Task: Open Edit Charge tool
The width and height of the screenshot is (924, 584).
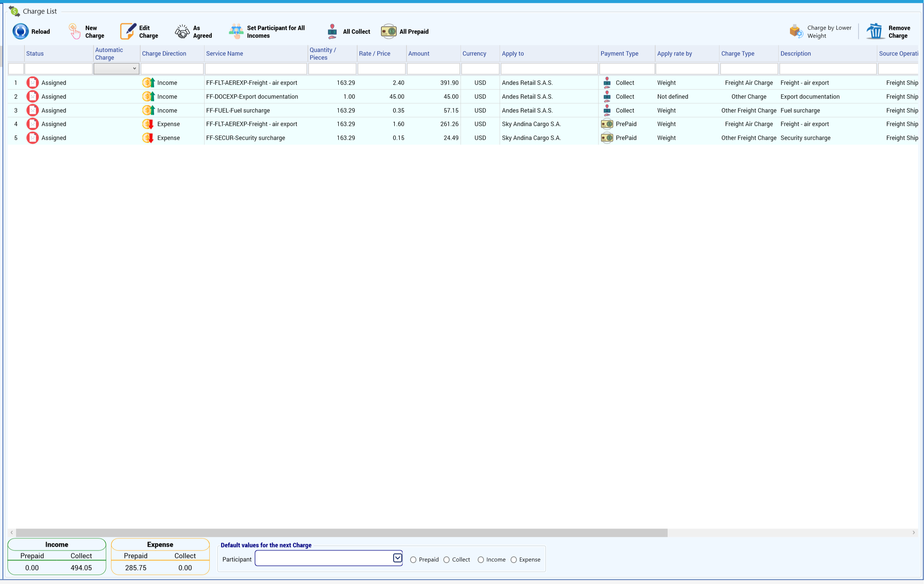Action: coord(139,31)
